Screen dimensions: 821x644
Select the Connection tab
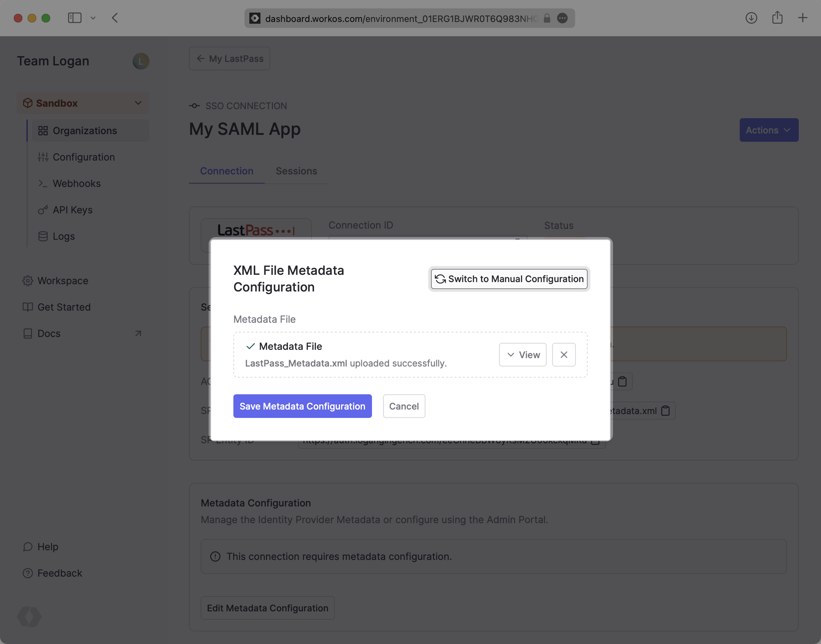click(227, 171)
